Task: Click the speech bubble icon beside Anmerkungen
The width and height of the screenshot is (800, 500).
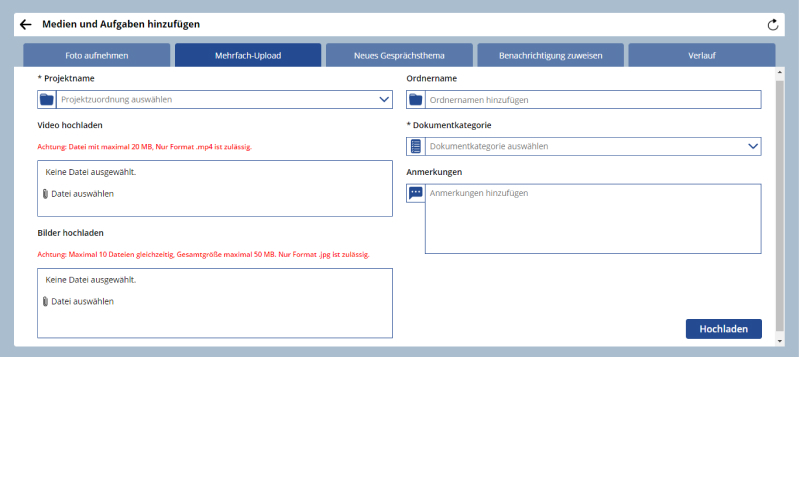Action: (415, 193)
